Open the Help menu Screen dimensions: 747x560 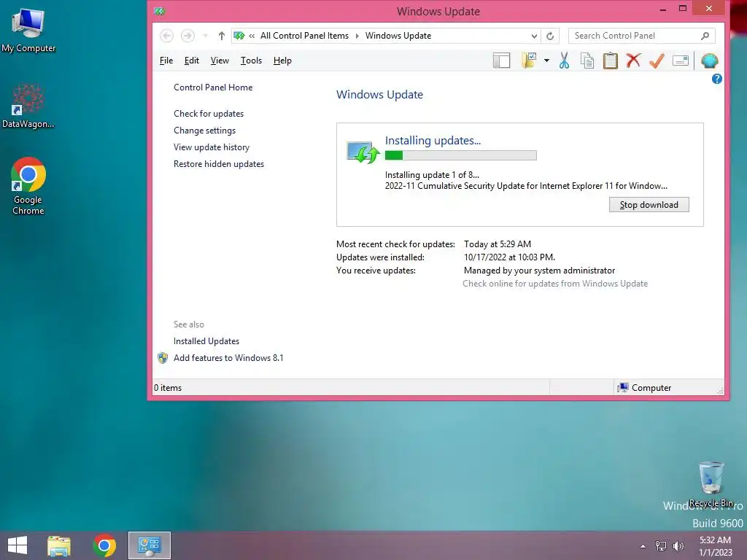tap(282, 61)
